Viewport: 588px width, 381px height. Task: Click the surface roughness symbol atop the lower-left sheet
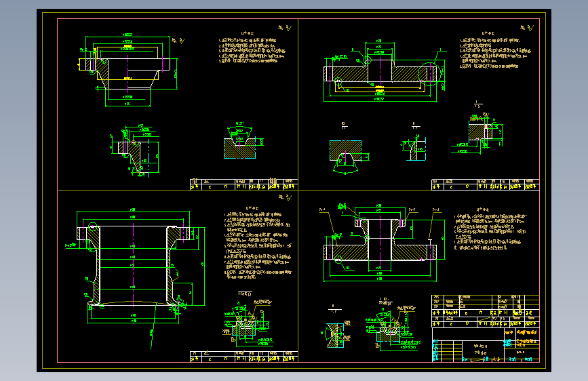[x=286, y=197]
